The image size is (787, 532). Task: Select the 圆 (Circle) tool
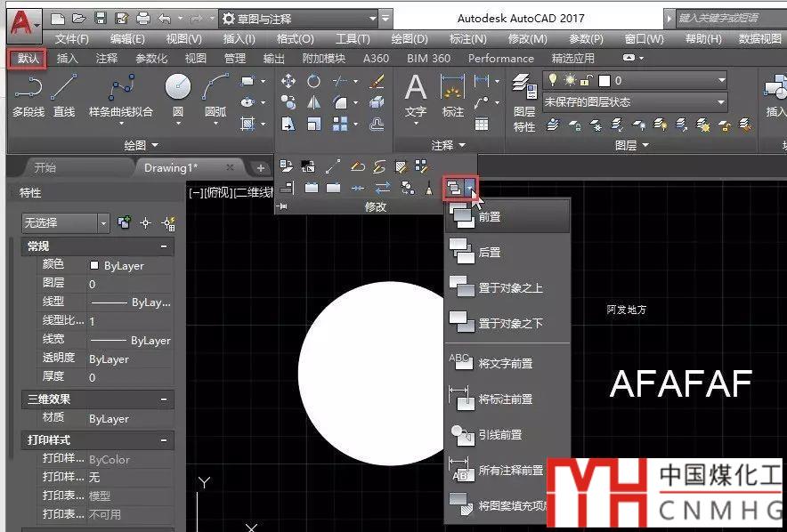click(178, 95)
